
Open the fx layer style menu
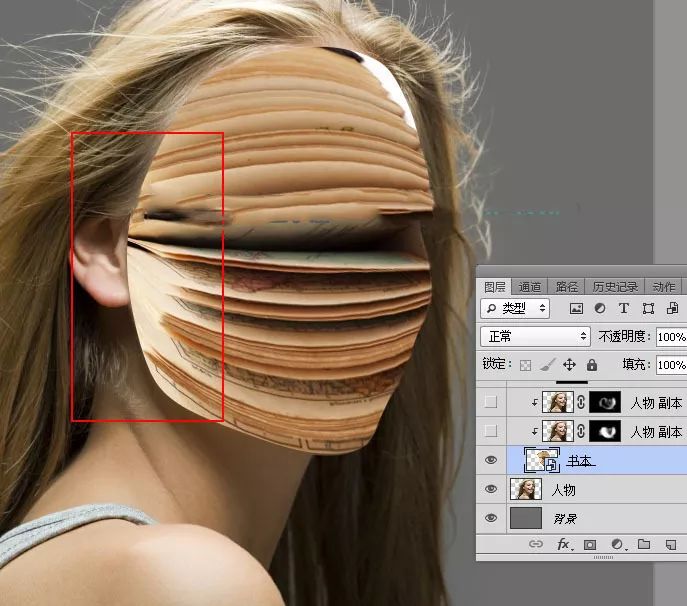(564, 544)
